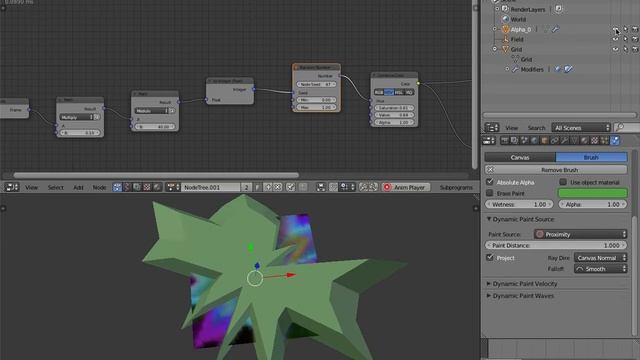Open the node editor type selector icon
Image resolution: width=640 pixels, height=360 pixels.
pos(12,187)
